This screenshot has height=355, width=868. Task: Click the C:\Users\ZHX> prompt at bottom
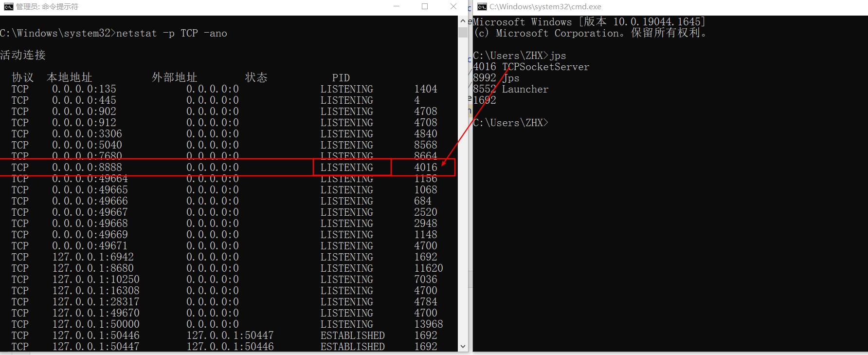click(x=511, y=123)
